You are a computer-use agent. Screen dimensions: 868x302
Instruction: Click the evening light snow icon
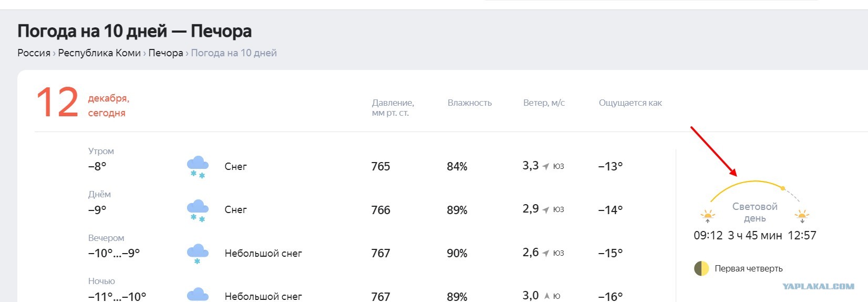tap(198, 254)
